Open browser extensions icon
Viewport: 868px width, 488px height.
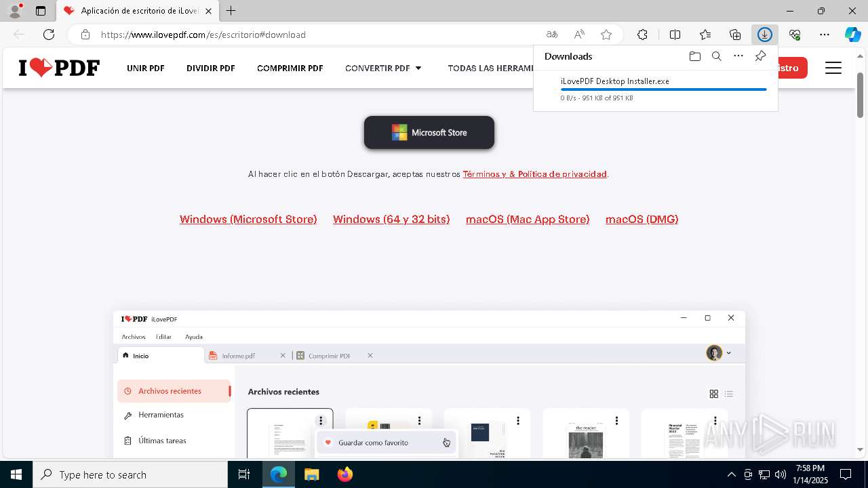[642, 35]
